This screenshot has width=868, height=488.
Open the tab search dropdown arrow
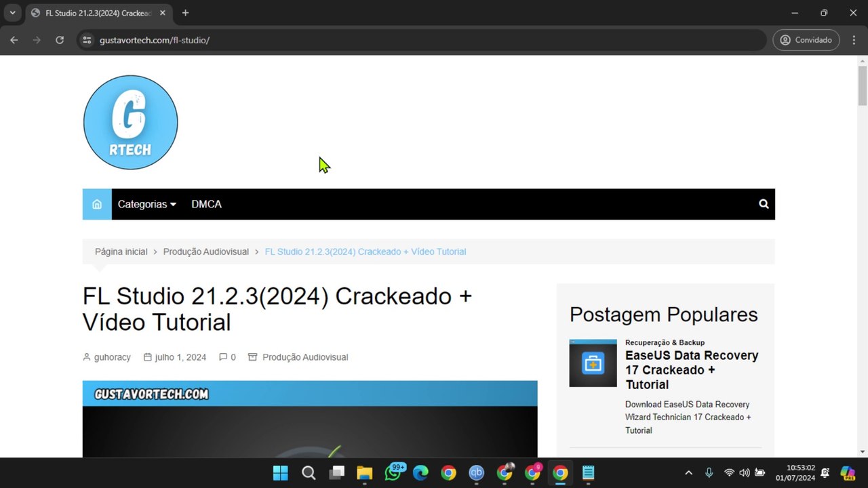(12, 13)
